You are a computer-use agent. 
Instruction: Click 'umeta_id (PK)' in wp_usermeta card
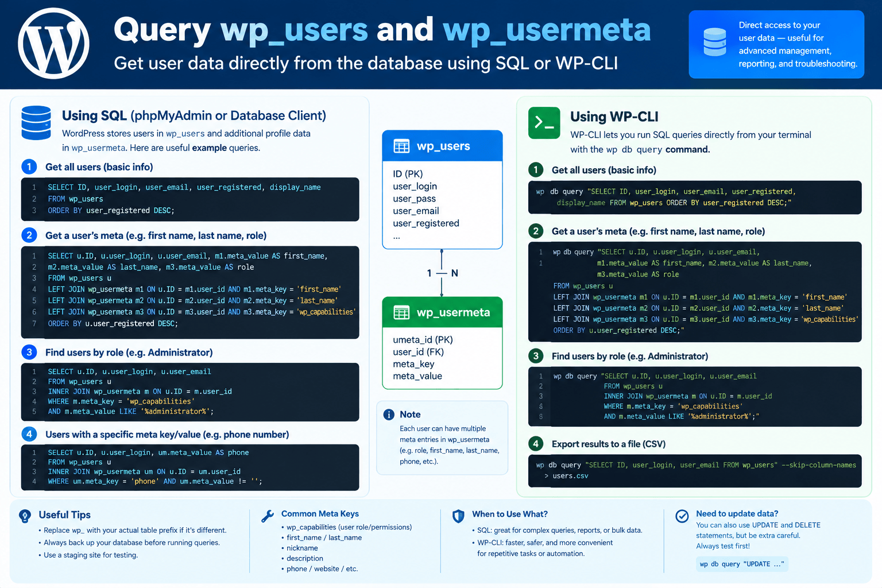click(x=423, y=340)
